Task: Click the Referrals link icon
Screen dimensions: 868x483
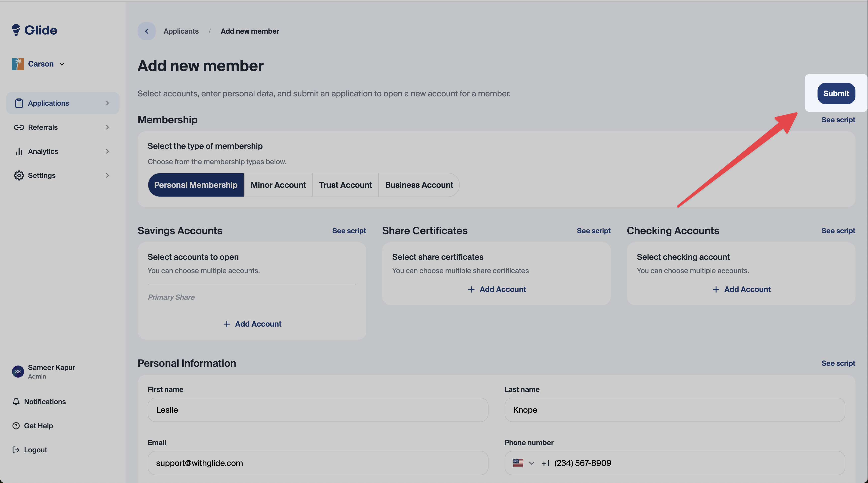Action: coord(19,127)
